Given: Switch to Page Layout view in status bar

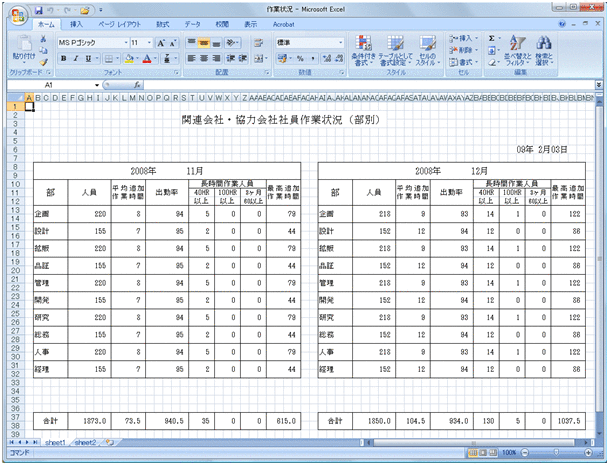Looking at the screenshot, I should 483,453.
